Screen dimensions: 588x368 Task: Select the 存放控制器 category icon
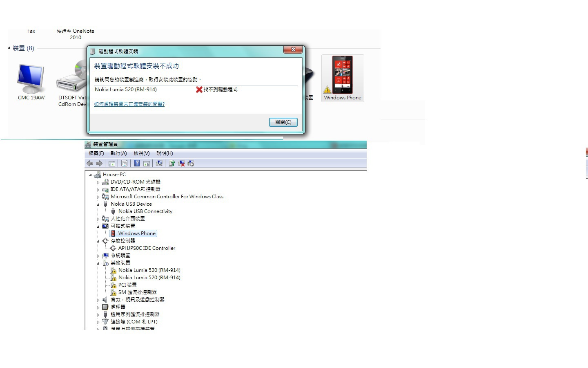(x=105, y=241)
